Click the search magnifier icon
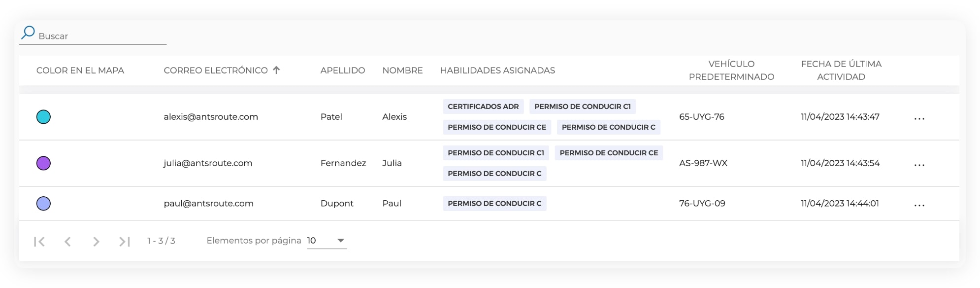Screen dimensions: 980x288 (28, 33)
